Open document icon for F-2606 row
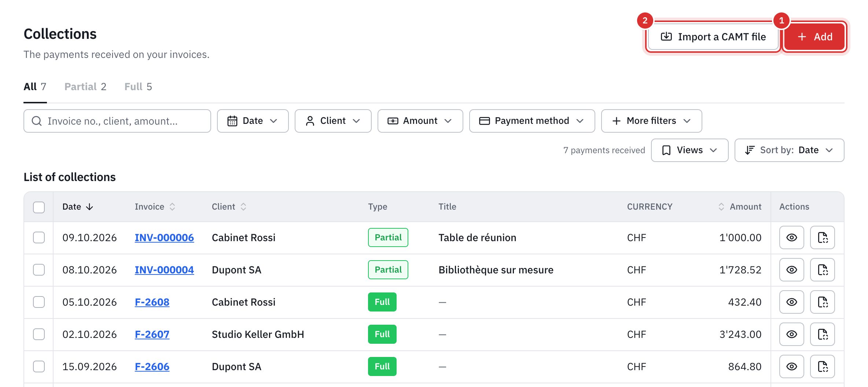This screenshot has height=387, width=868. (x=822, y=366)
